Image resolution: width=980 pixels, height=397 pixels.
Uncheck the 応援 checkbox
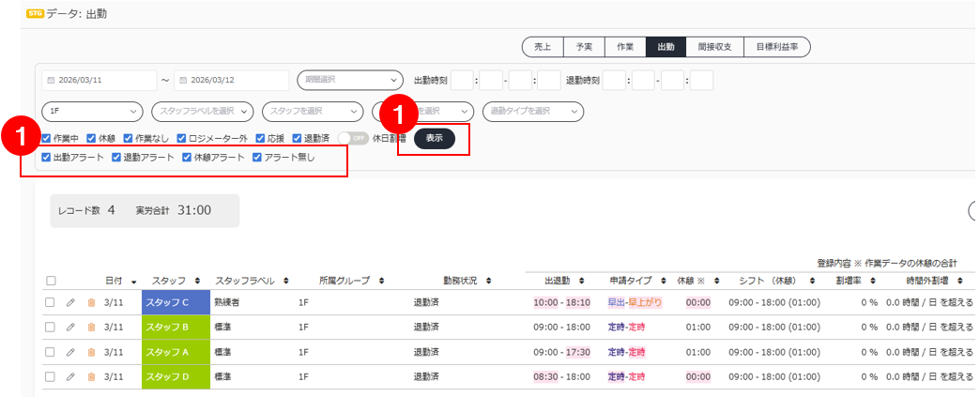(x=261, y=138)
